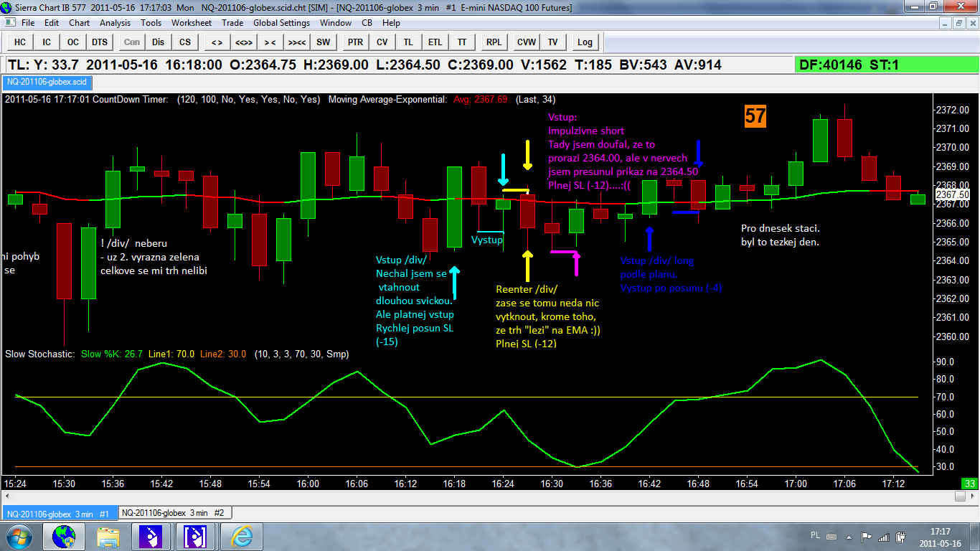Click the SW toolbar button
Image resolution: width=980 pixels, height=551 pixels.
(324, 42)
